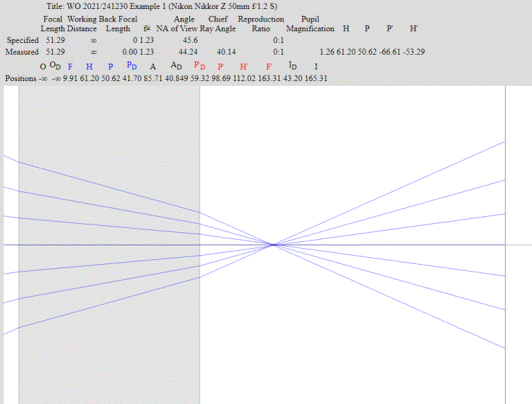This screenshot has width=532, height=404.
Task: Select the Measured reproduction ratio 0:1
Action: pos(279,52)
